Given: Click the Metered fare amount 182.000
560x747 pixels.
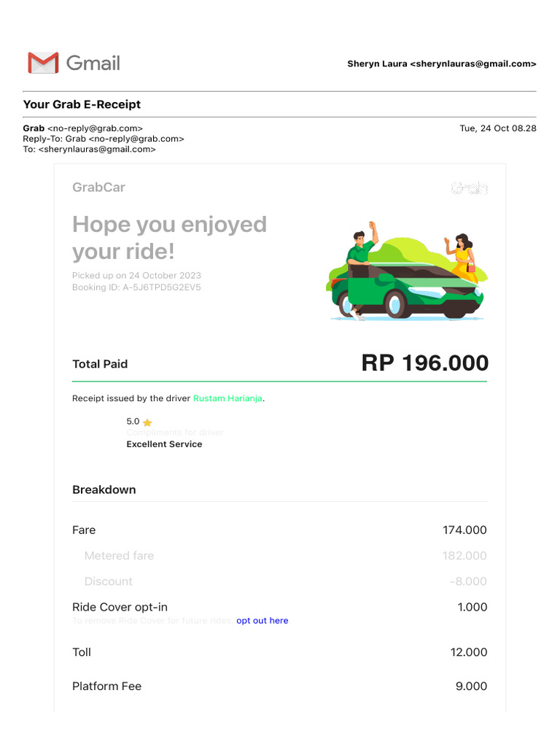Looking at the screenshot, I should click(x=464, y=556).
